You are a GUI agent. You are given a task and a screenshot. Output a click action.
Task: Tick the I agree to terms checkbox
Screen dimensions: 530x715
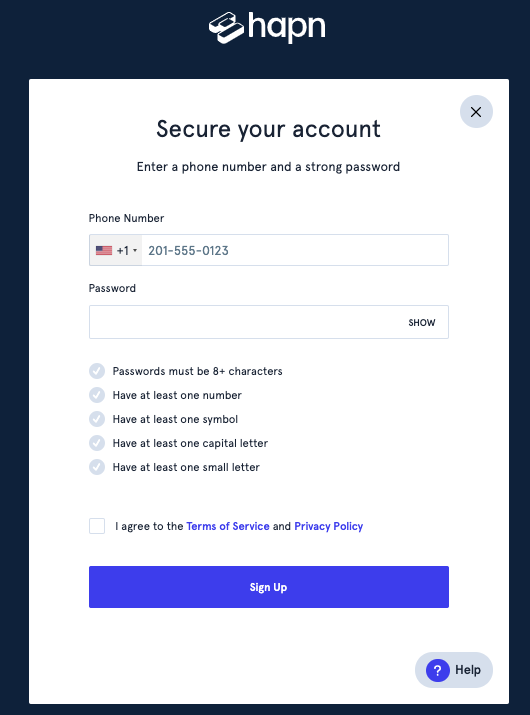[x=97, y=526]
